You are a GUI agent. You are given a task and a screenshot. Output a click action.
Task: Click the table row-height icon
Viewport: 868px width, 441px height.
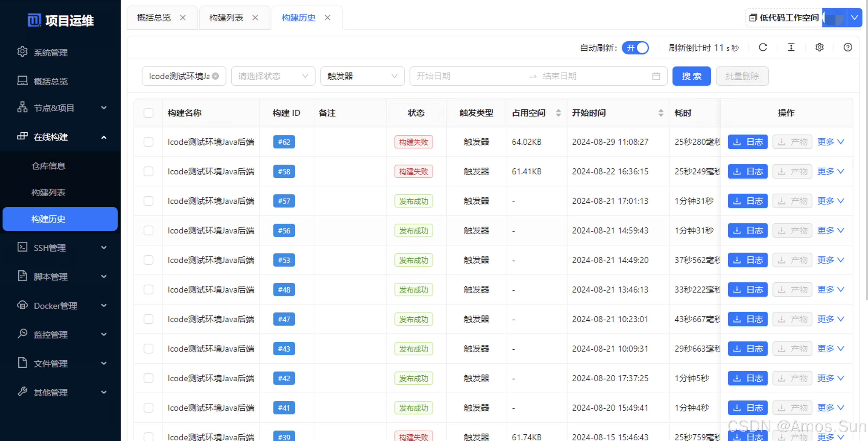point(791,47)
